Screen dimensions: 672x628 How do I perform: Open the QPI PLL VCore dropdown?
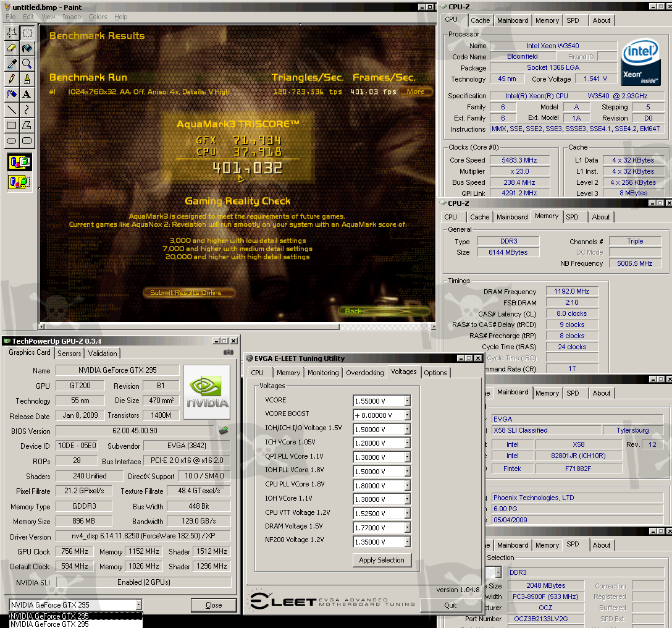(407, 457)
